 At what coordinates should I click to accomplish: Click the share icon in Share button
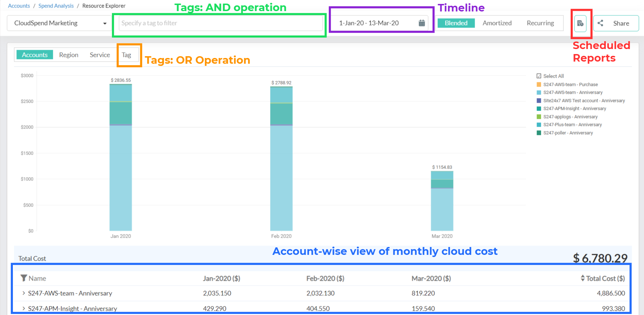[600, 23]
